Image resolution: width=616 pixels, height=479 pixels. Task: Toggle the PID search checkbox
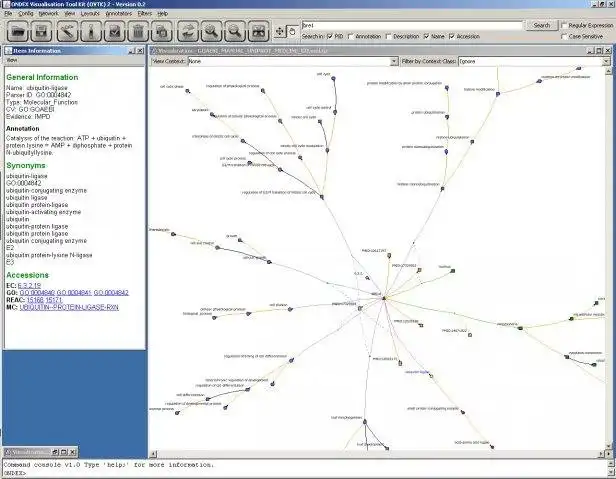(x=330, y=36)
